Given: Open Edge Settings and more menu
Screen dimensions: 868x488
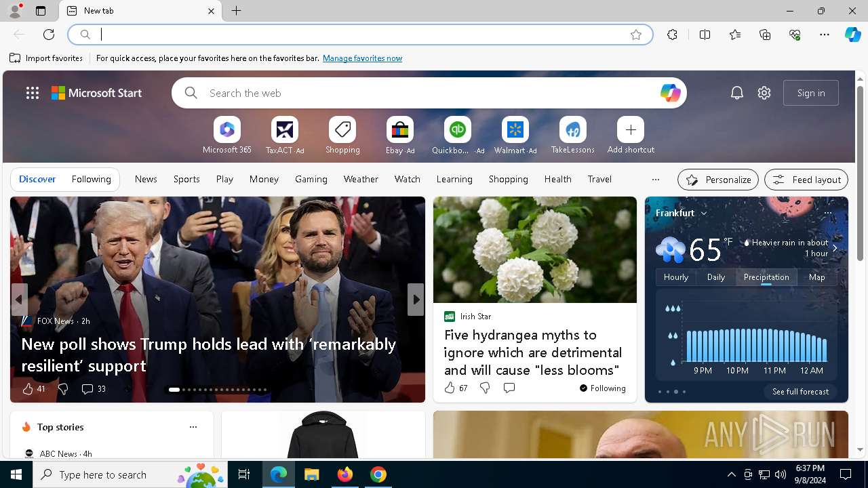Looking at the screenshot, I should pos(825,35).
